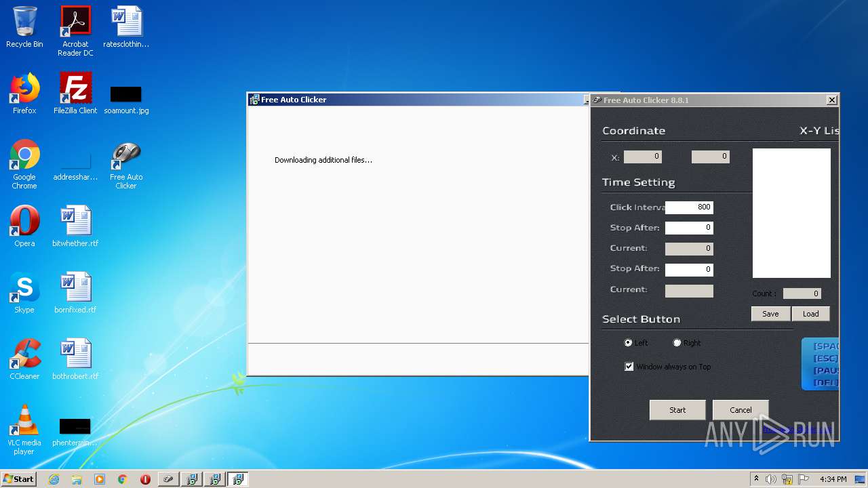
Task: Click the Free Auto Clicker installer title bar
Action: click(417, 100)
